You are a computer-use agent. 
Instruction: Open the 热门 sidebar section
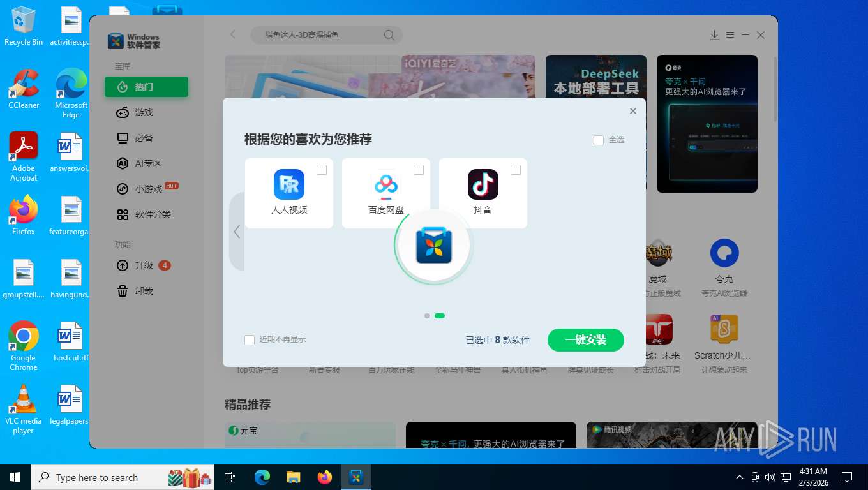point(146,87)
